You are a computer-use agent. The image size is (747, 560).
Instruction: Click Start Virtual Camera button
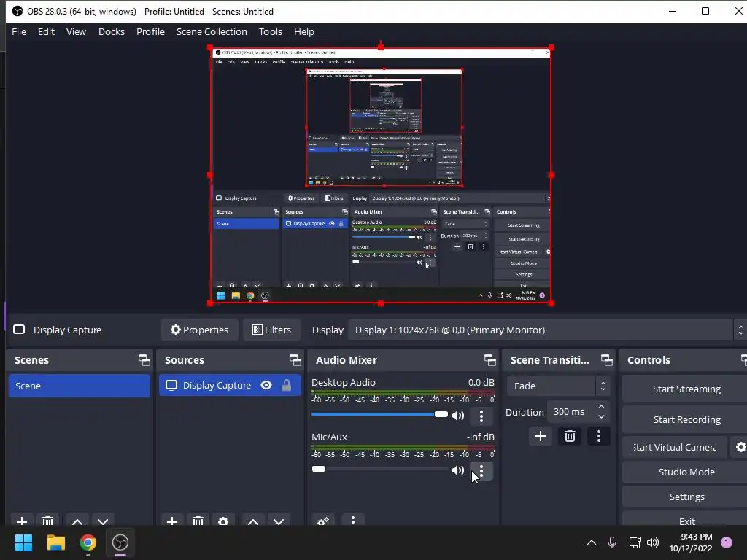(x=675, y=447)
